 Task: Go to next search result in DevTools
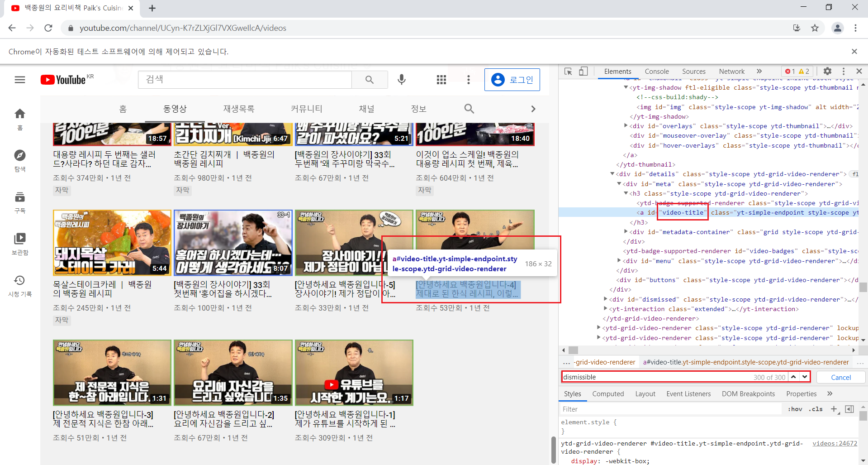point(805,377)
